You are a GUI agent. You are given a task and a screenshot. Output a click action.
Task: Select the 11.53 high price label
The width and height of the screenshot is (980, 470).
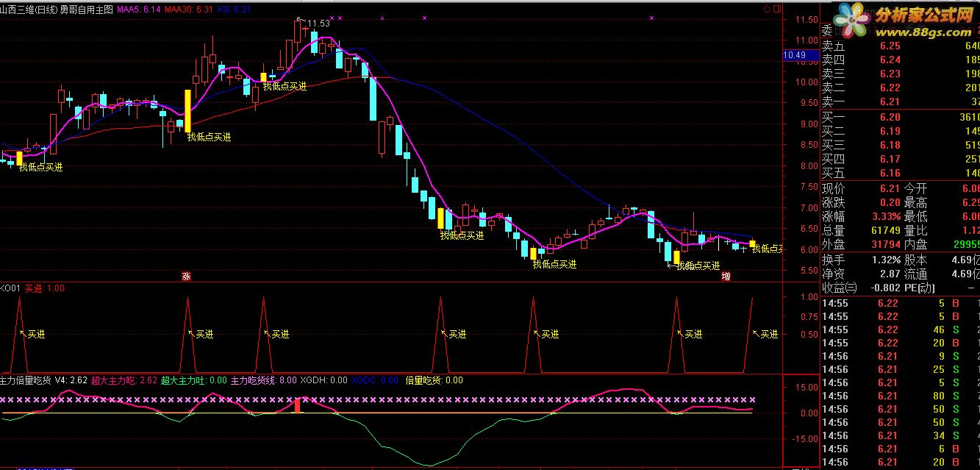[319, 24]
